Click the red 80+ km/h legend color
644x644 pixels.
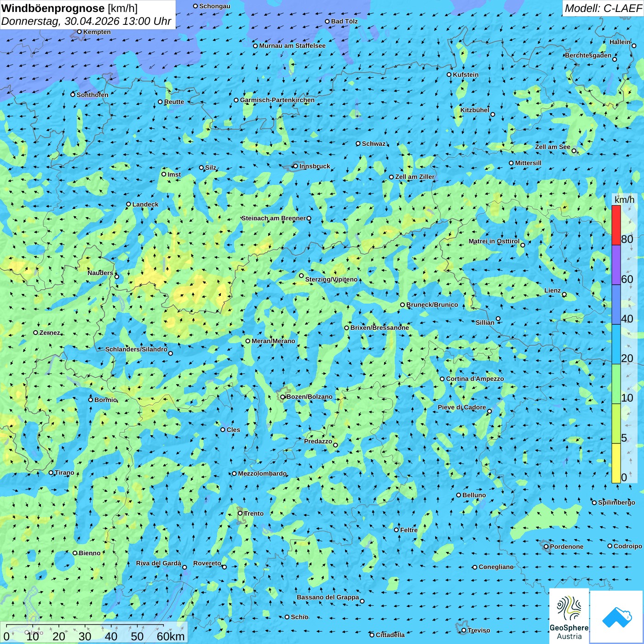616,225
